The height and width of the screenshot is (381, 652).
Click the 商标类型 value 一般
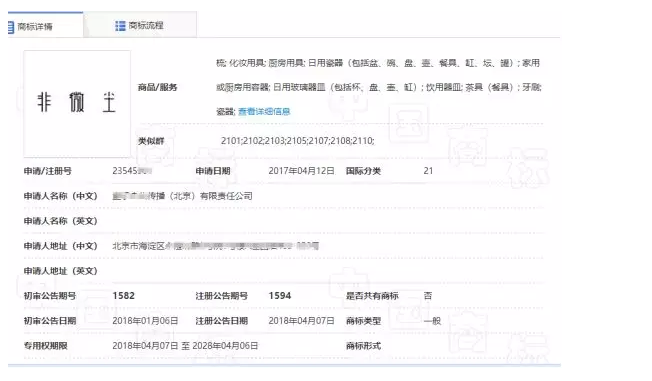432,321
